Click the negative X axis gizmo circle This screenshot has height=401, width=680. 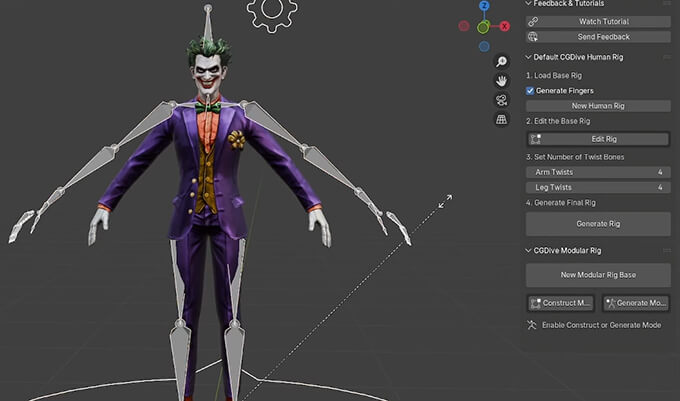464,27
